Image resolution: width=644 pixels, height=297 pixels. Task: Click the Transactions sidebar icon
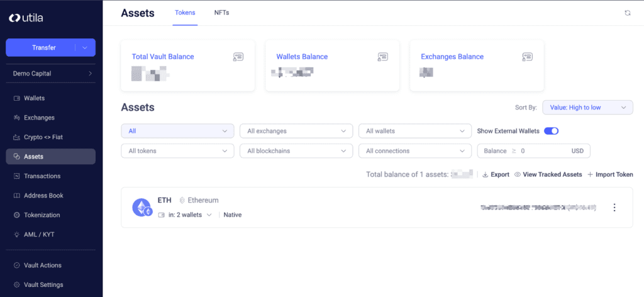tap(17, 176)
